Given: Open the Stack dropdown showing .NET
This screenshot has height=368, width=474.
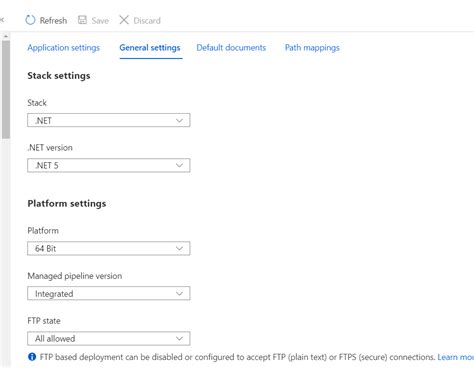Looking at the screenshot, I should point(109,120).
